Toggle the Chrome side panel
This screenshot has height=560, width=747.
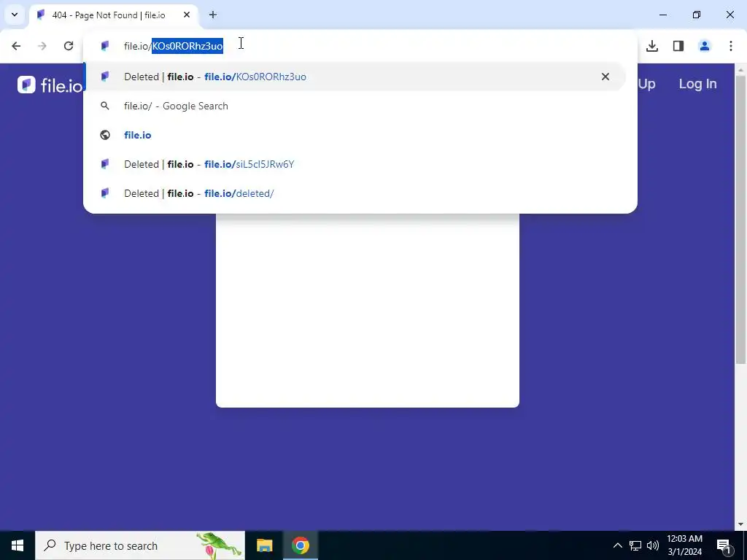[x=678, y=46]
